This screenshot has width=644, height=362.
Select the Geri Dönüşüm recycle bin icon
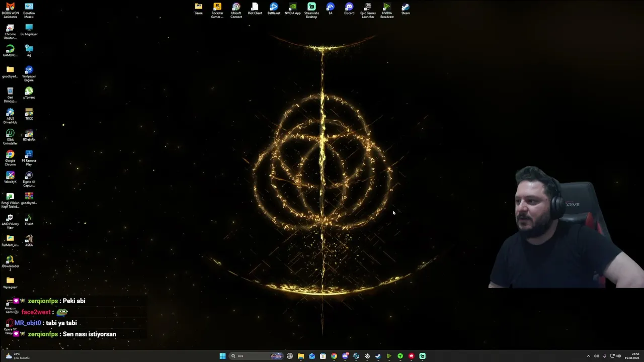pyautogui.click(x=10, y=95)
